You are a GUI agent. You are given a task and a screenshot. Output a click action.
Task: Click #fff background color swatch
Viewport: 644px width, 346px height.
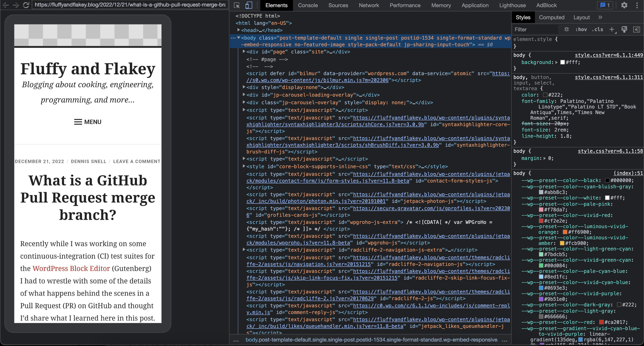pos(563,62)
